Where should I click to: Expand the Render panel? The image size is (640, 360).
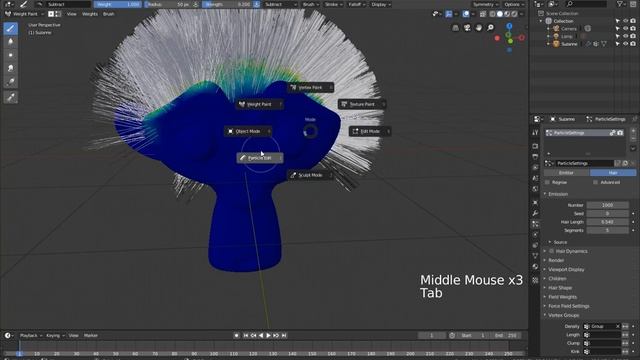pos(556,260)
